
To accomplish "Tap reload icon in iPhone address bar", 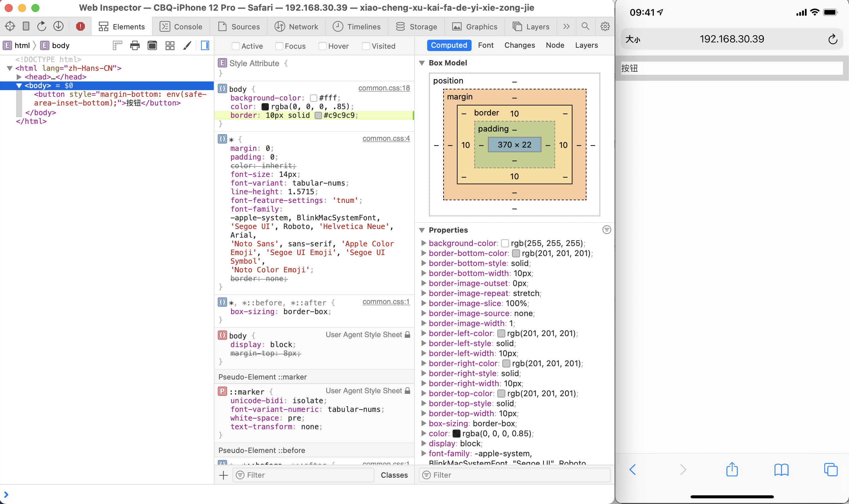I will 833,39.
